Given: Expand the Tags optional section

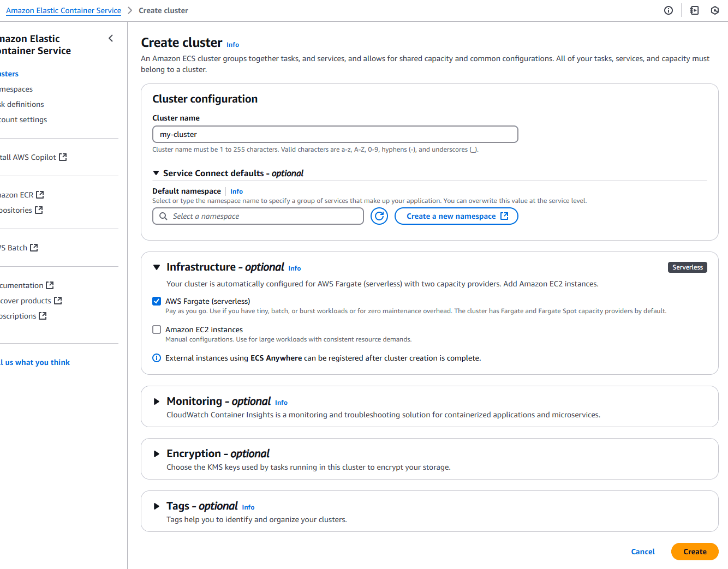Looking at the screenshot, I should click(x=157, y=506).
